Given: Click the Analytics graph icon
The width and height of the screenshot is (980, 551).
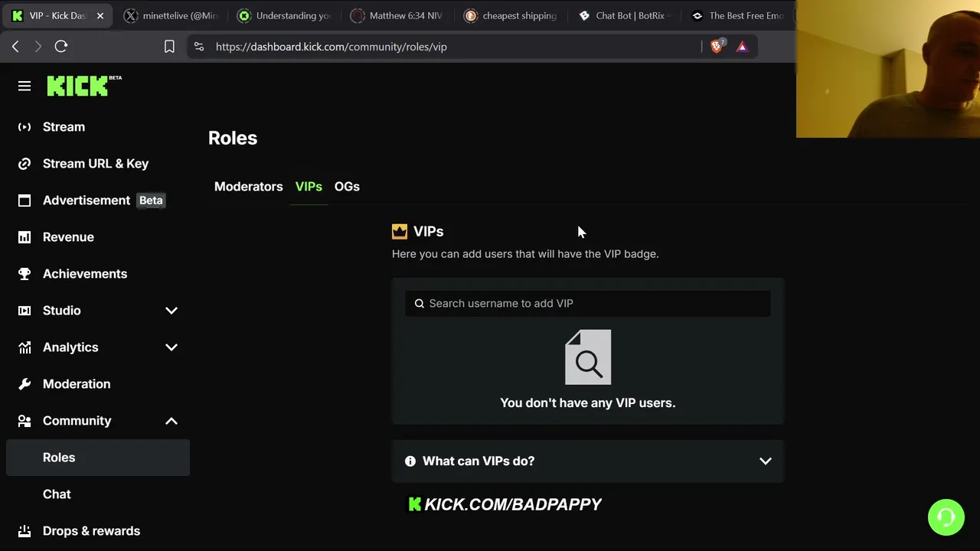Looking at the screenshot, I should click(24, 347).
